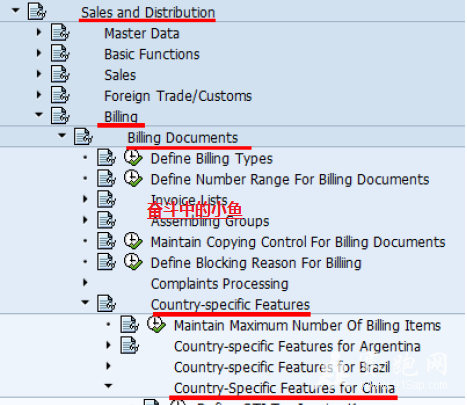
Task: Open documentation icon next to Foreign Trade/Customs
Action: (60, 95)
